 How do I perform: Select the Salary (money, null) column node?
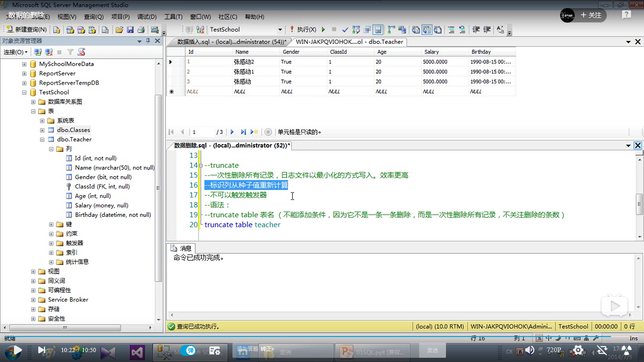[101, 206]
